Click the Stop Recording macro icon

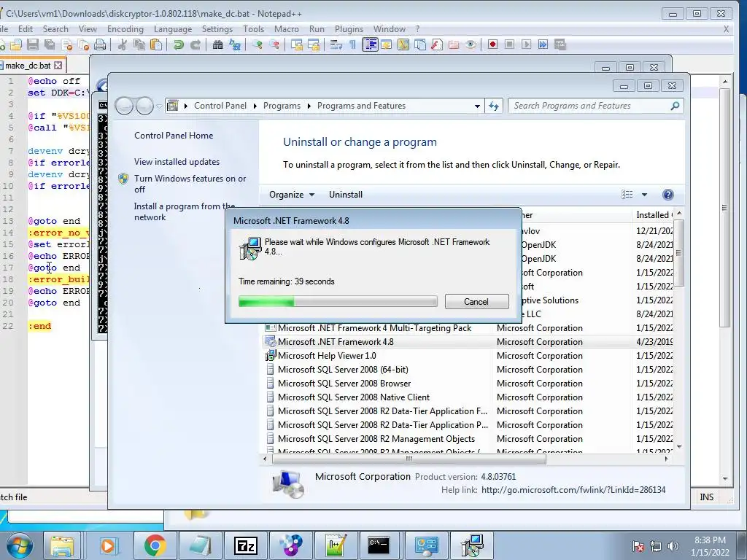509,44
